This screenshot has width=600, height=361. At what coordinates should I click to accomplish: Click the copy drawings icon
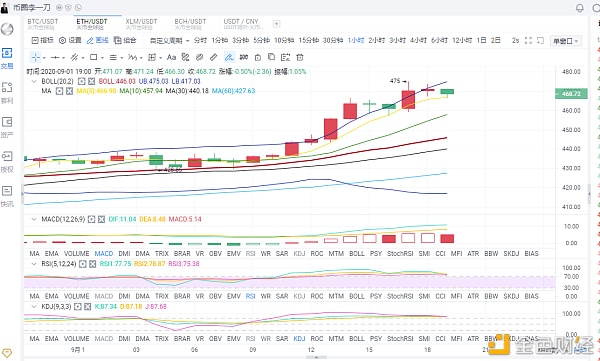coord(271,57)
